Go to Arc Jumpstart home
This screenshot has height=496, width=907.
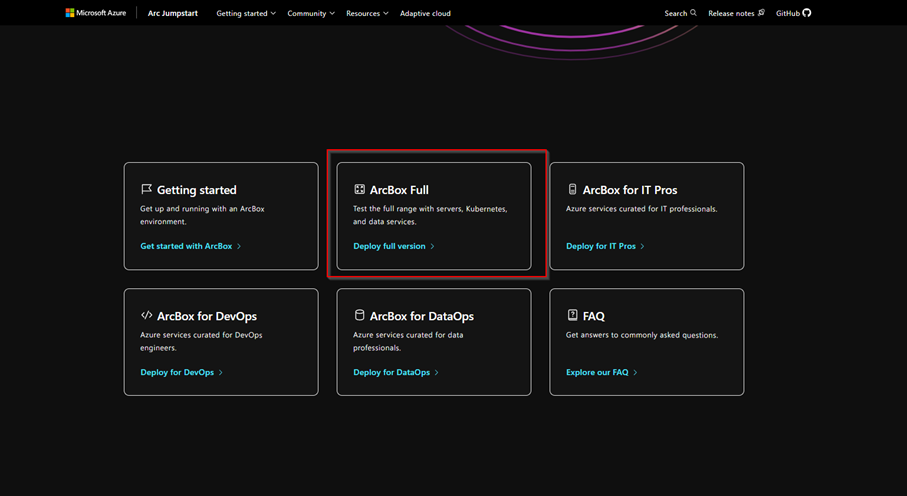(x=172, y=13)
